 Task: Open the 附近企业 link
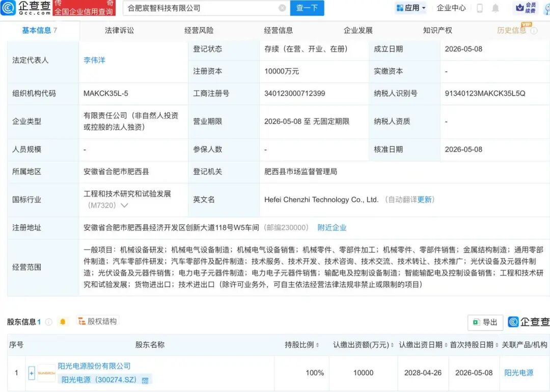click(332, 228)
